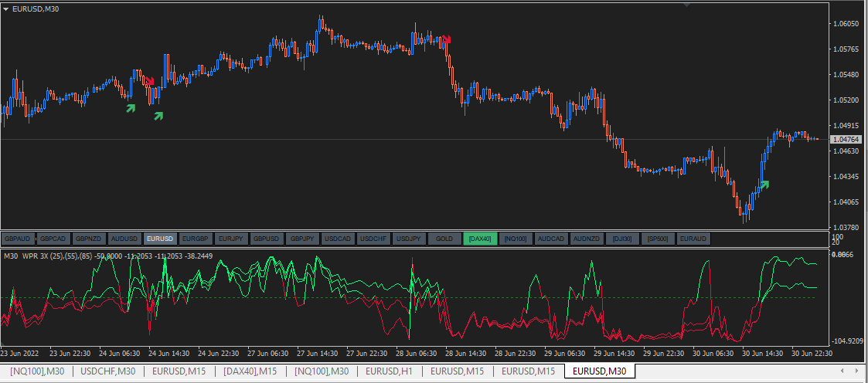Click price axis level 1.04915
The width and height of the screenshot is (868, 383).
pyautogui.click(x=845, y=125)
